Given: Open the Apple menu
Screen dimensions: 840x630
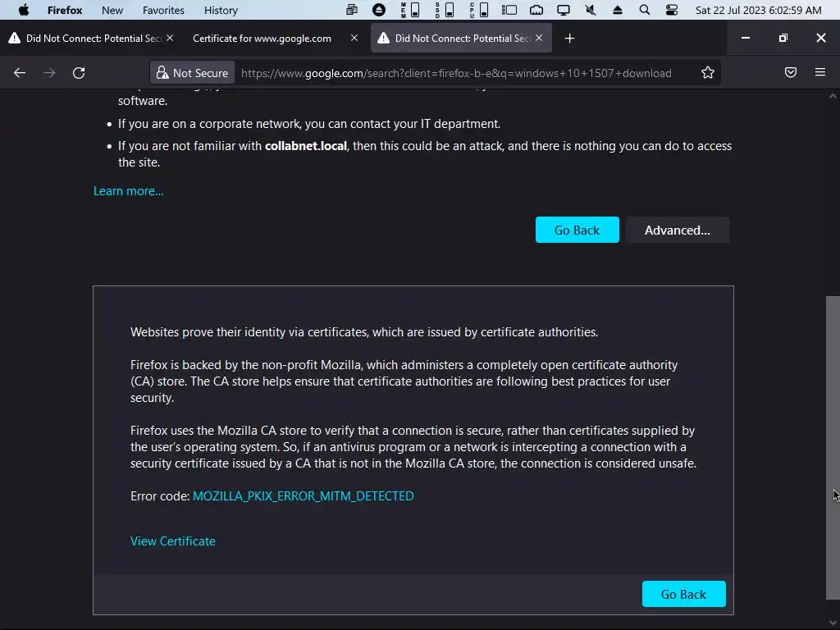Looking at the screenshot, I should pyautogui.click(x=24, y=10).
